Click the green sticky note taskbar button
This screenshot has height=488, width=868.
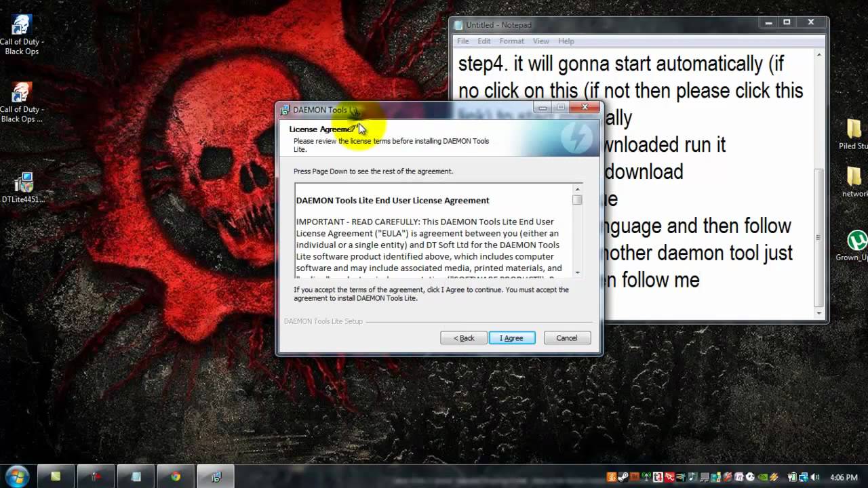point(56,476)
